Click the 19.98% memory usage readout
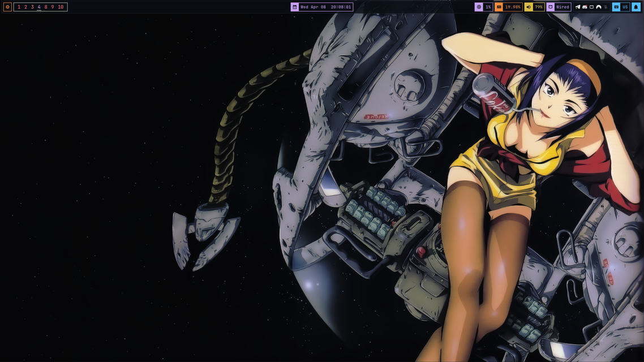This screenshot has width=644, height=362. 513,7
